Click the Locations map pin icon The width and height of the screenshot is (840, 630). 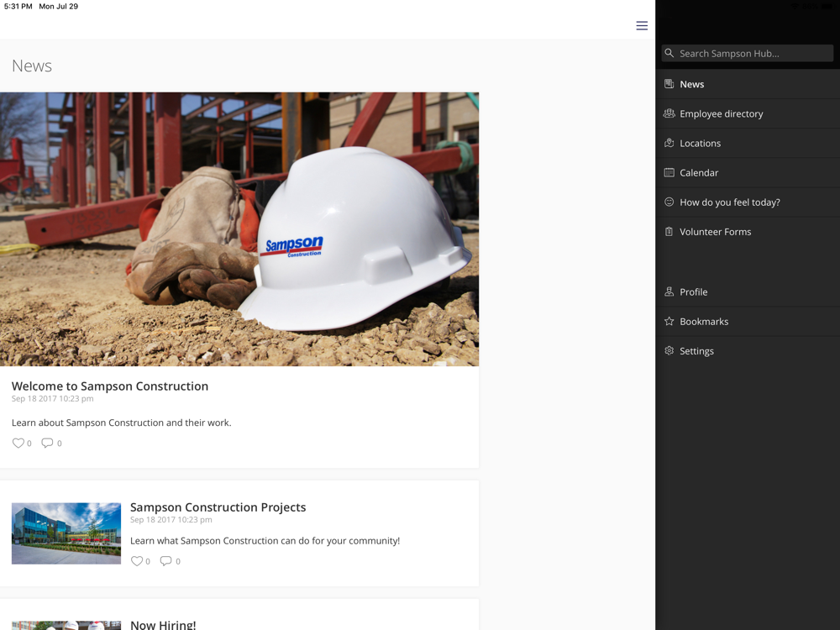tap(669, 143)
